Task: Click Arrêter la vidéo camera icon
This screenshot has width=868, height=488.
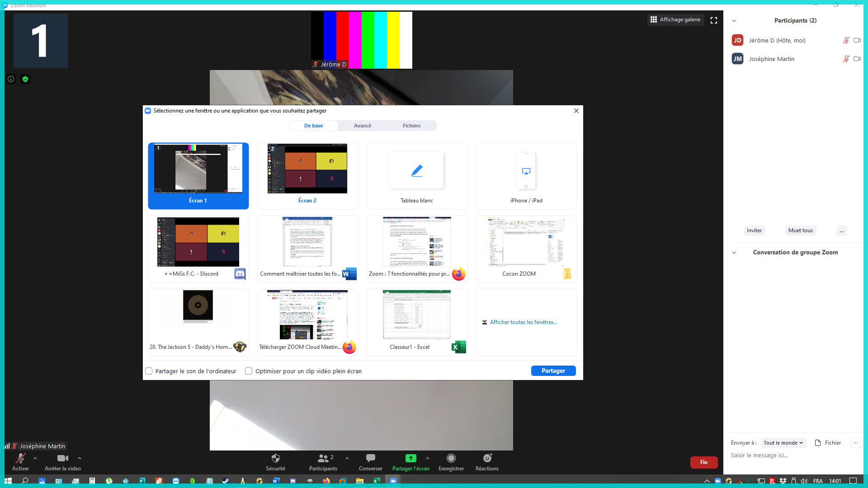Action: 62,458
